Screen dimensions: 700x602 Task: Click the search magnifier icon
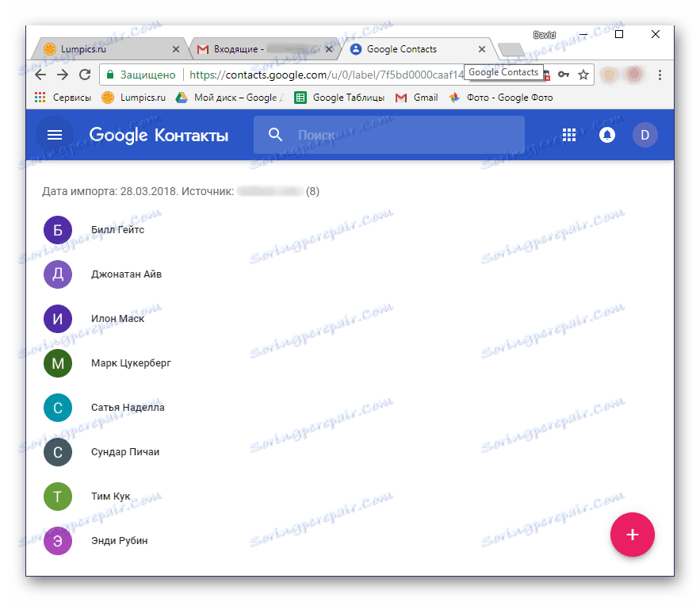[x=275, y=134]
